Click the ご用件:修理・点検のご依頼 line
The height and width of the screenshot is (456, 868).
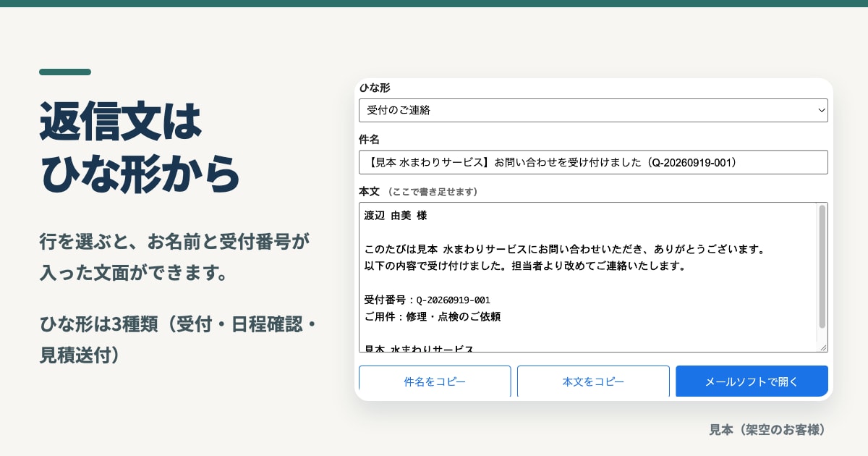[433, 317]
